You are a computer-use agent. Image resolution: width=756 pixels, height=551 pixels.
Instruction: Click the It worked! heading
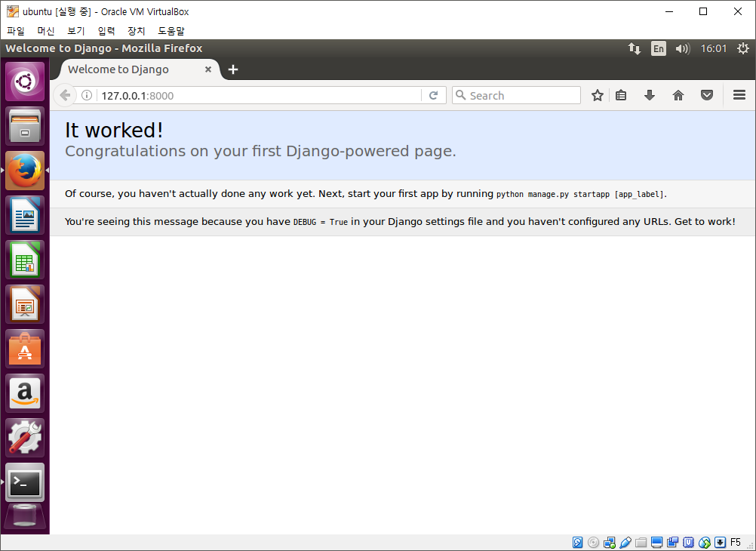coord(114,131)
